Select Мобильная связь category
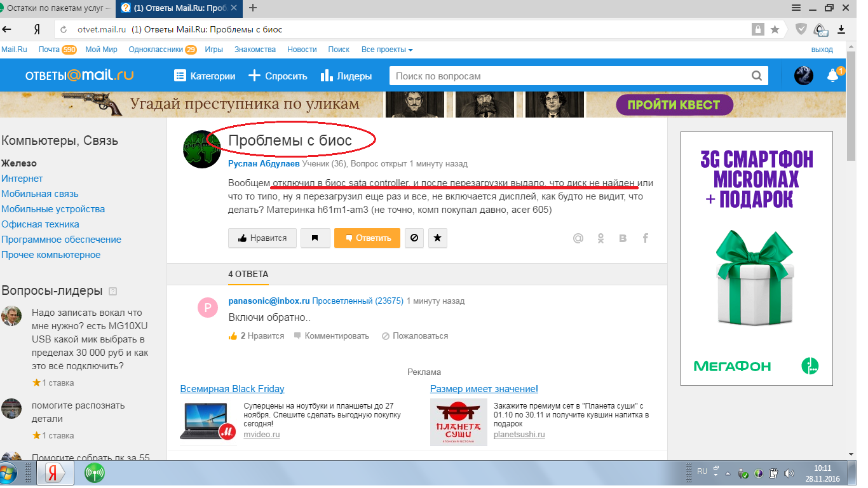Viewport: 868px width, 488px height. (40, 194)
